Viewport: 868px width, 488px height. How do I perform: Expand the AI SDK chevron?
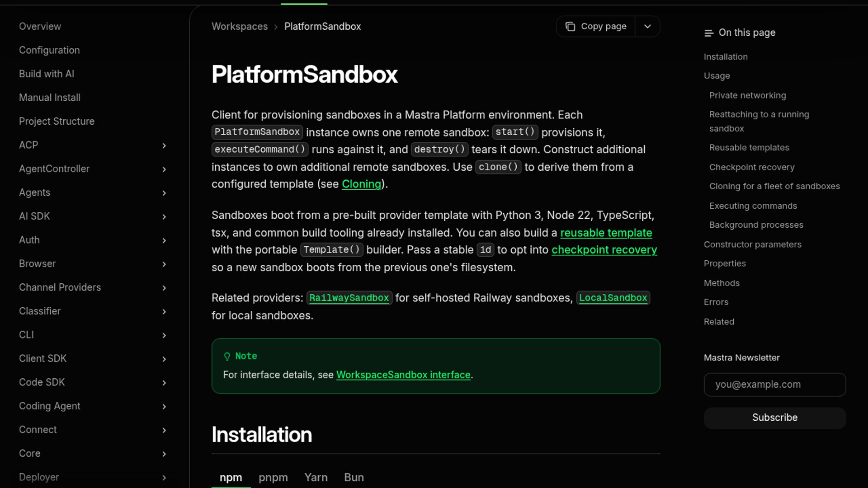[x=164, y=217]
